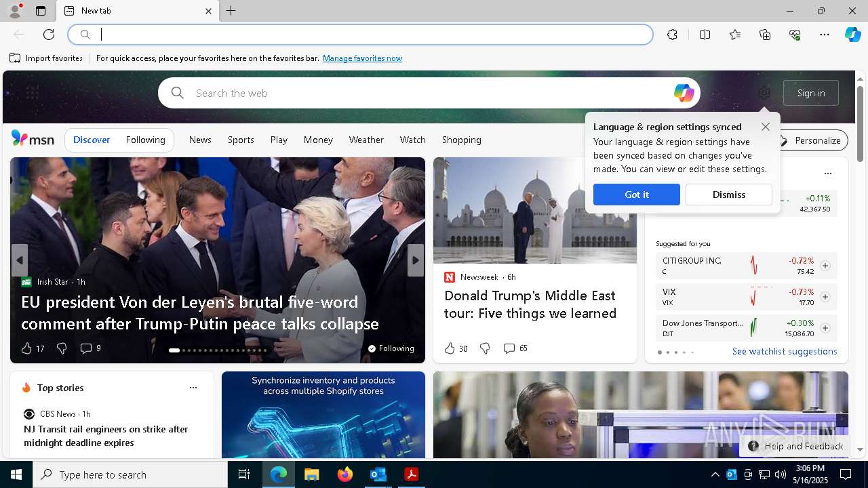The width and height of the screenshot is (868, 488).
Task: Open the Extensions icon
Action: pyautogui.click(x=672, y=35)
